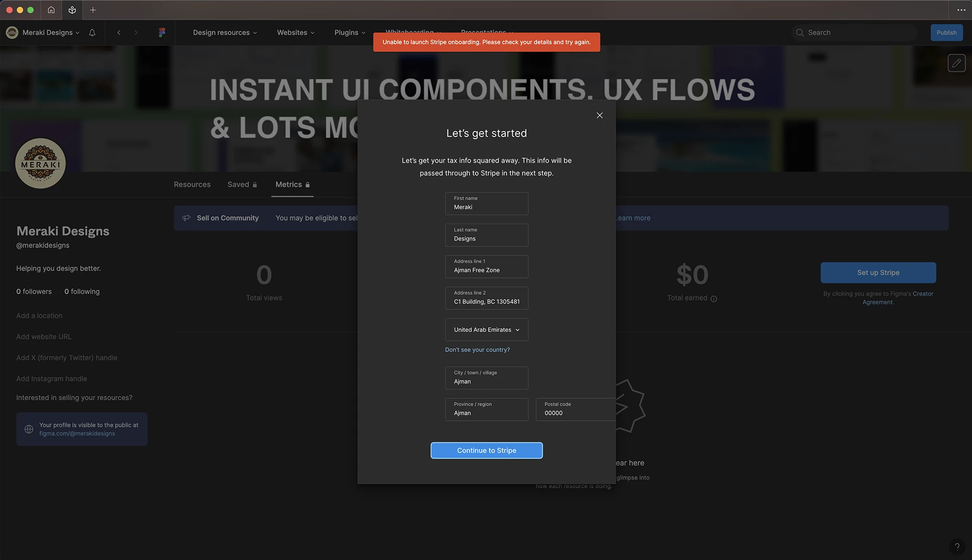This screenshot has height=560, width=972.
Task: Open the three-dot overflow menu in the title bar
Action: tap(961, 10)
